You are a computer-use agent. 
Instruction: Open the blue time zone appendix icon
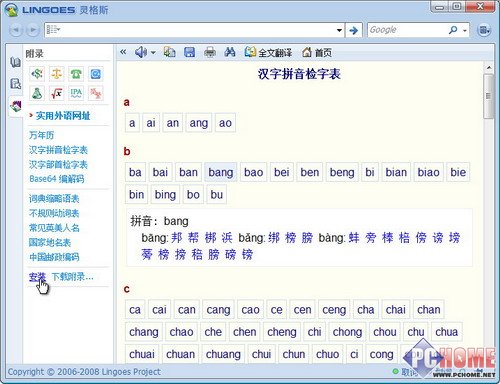(x=96, y=74)
